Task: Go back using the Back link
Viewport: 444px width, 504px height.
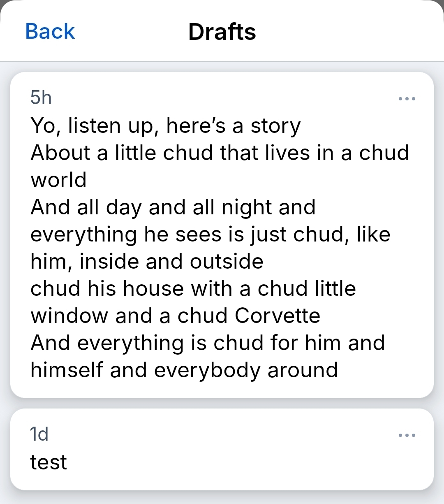Action: coord(50,32)
